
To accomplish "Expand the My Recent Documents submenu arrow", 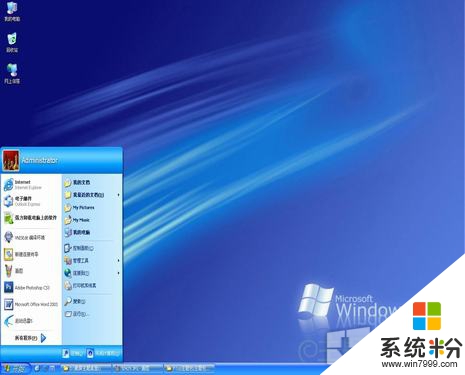I will 118,195.
